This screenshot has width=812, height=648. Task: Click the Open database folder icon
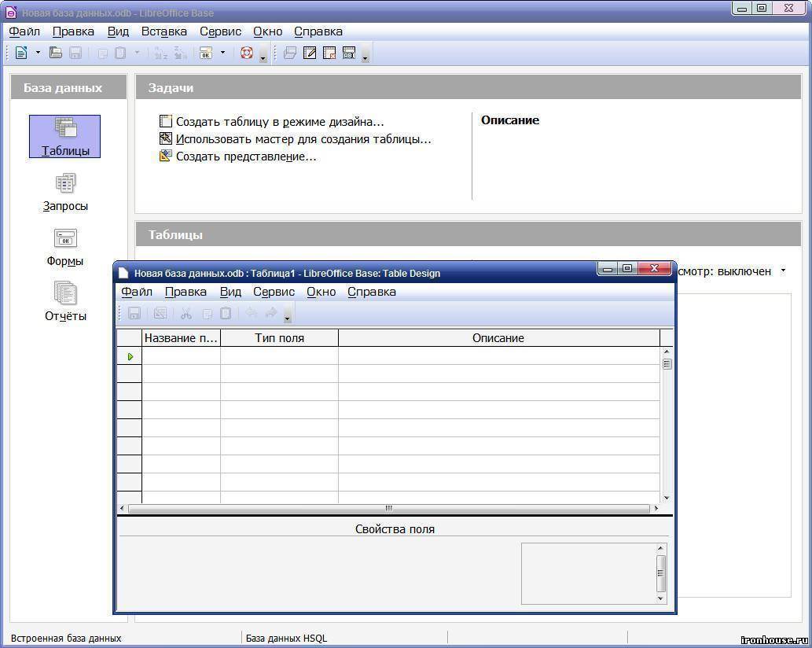(56, 53)
